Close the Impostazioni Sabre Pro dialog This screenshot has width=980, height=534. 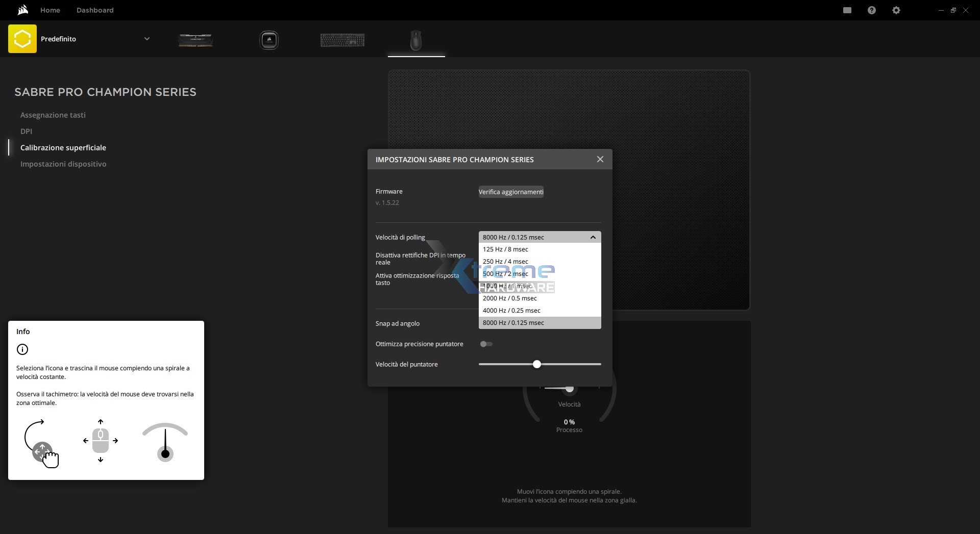(x=600, y=160)
